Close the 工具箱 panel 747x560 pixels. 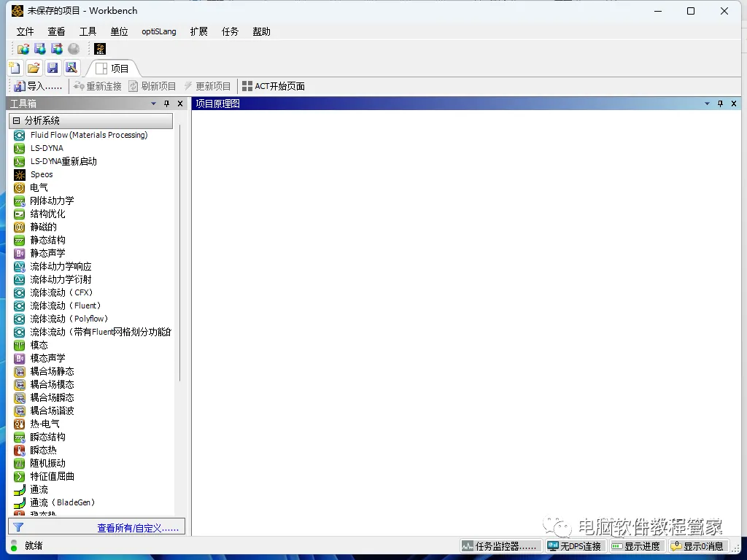tap(180, 104)
